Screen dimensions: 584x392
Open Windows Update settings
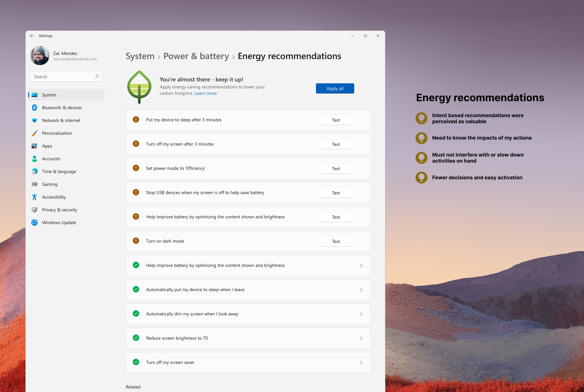[x=67, y=222]
